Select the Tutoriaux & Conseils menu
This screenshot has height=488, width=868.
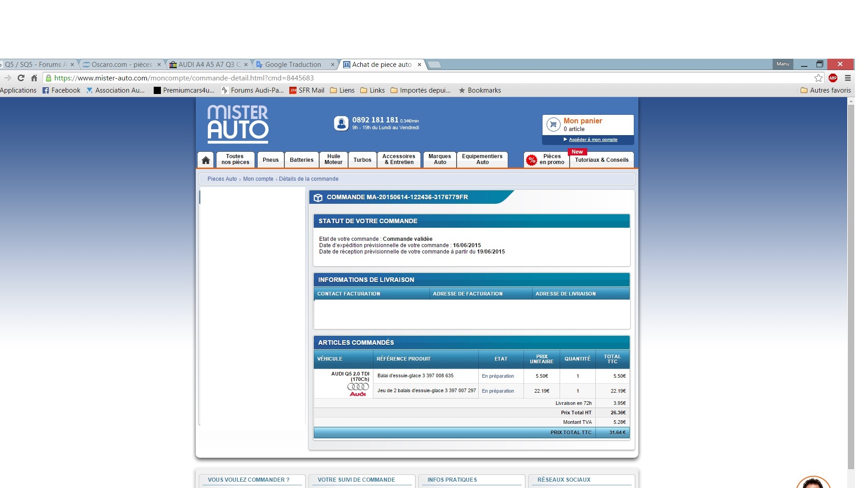coord(601,160)
